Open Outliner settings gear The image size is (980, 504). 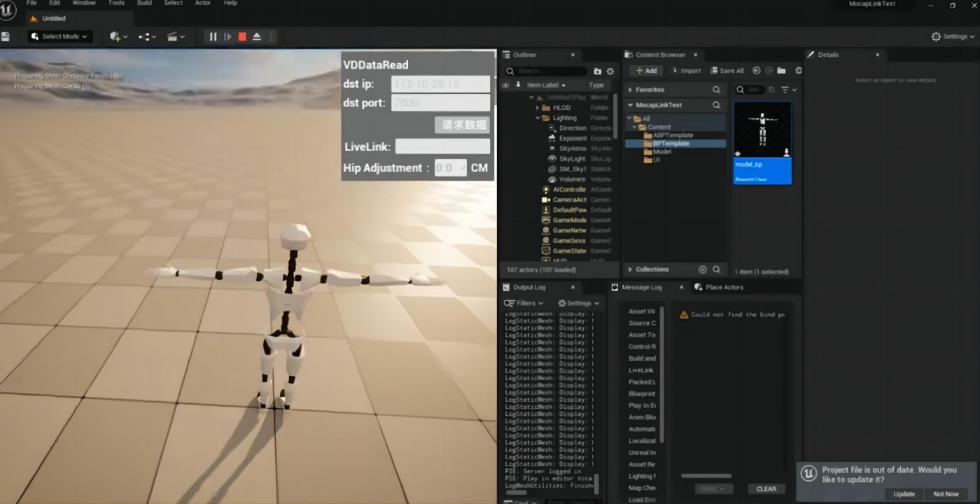tap(610, 71)
